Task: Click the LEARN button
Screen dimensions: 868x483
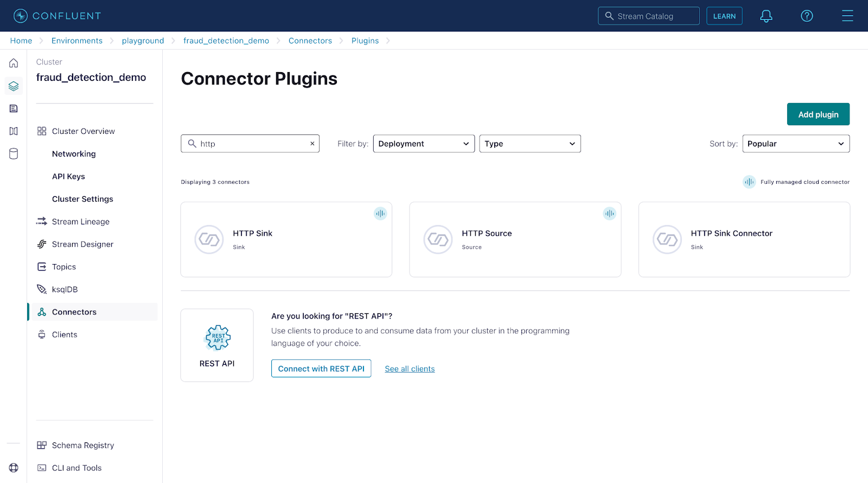Action: coord(724,16)
